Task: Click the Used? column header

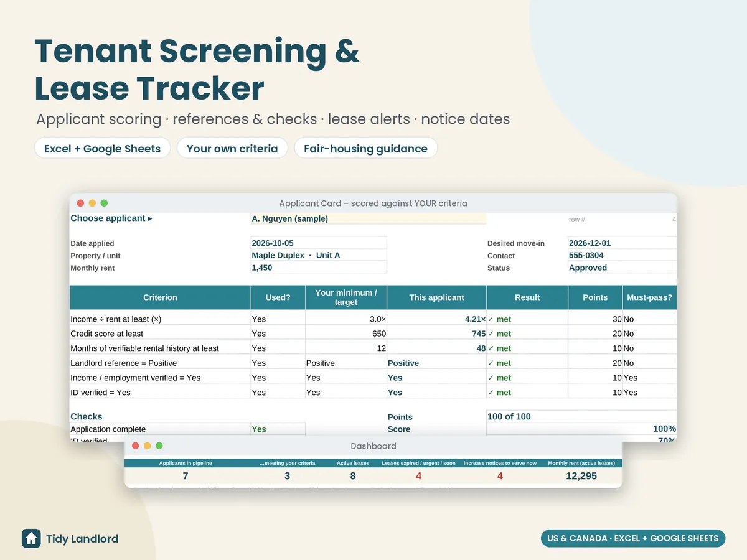Action: (278, 297)
